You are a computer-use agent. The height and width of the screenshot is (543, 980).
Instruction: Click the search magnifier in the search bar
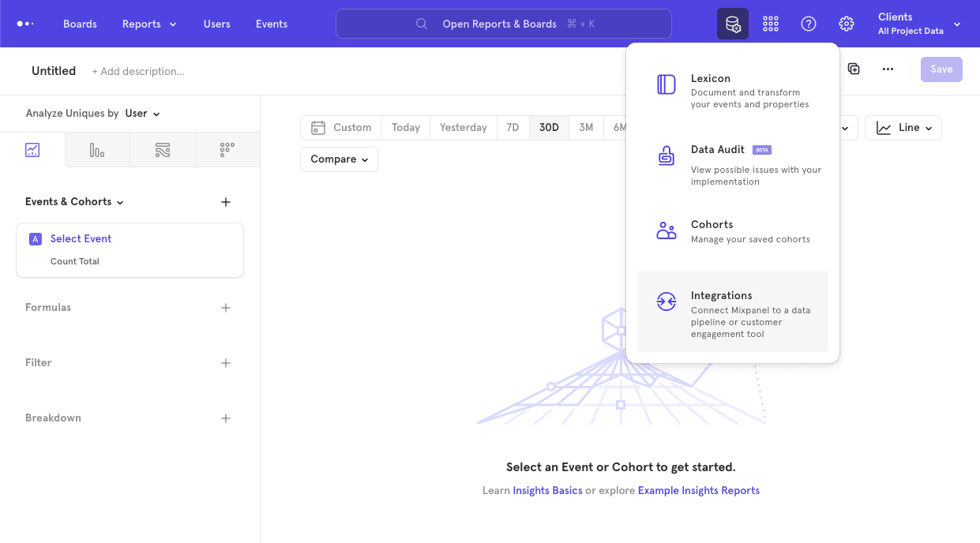pyautogui.click(x=421, y=24)
